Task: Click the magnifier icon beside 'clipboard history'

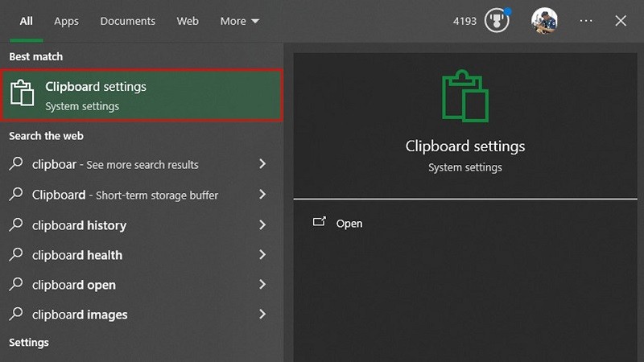Action: [16, 225]
